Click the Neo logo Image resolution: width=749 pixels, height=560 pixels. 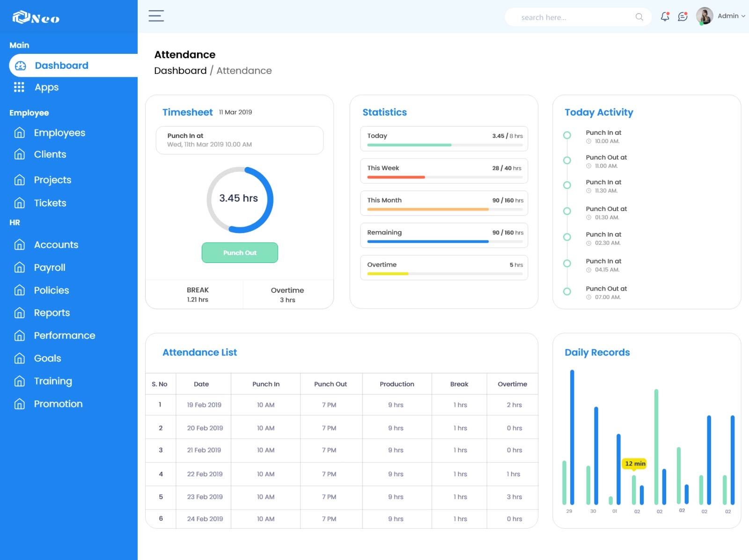point(35,18)
